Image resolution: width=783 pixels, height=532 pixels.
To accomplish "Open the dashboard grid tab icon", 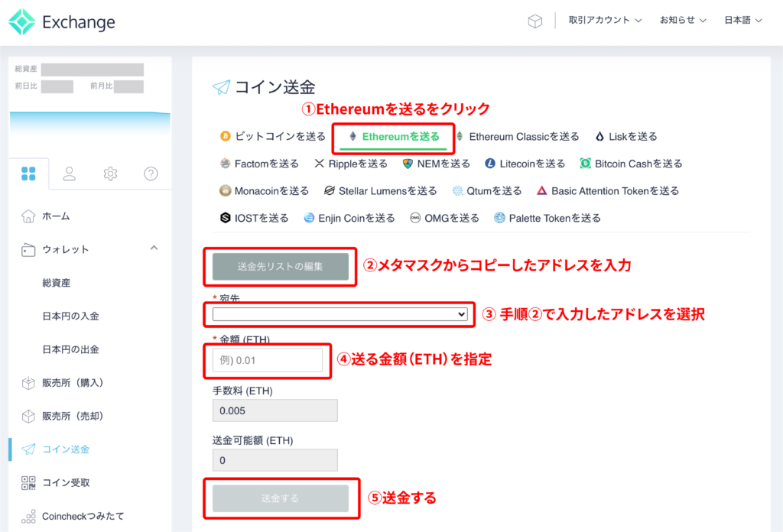I will [x=28, y=174].
